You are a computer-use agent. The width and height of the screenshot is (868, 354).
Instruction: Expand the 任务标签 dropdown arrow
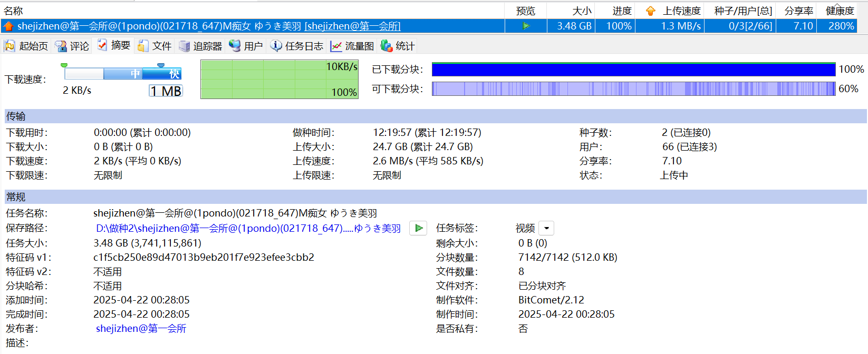[547, 228]
